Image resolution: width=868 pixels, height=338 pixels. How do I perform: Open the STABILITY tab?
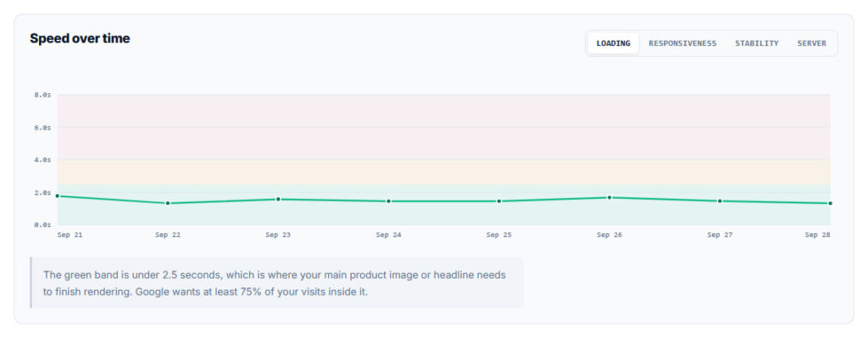point(757,43)
